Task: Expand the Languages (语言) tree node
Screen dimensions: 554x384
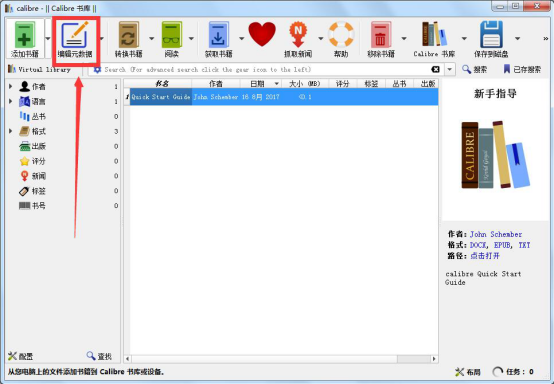Action: tap(11, 101)
